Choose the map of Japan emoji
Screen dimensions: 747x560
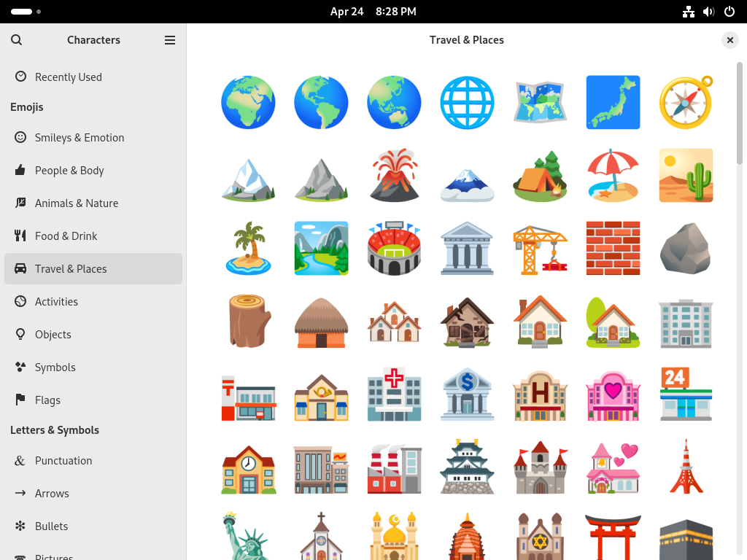[613, 102]
